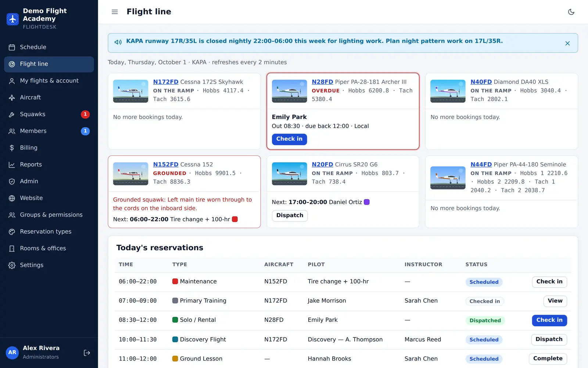
Task: Open the N152FD aircraft link
Action: (x=166, y=164)
